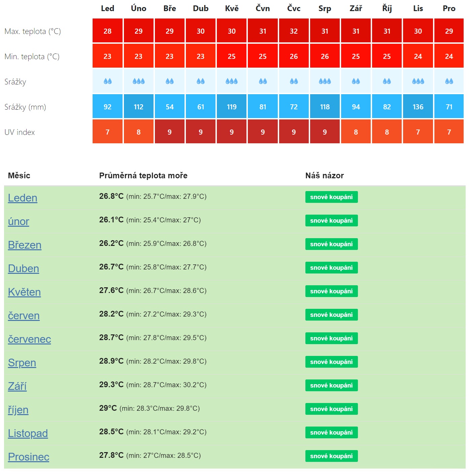Click the rain drops icon under Čvn
469x476 pixels.
coord(263,81)
